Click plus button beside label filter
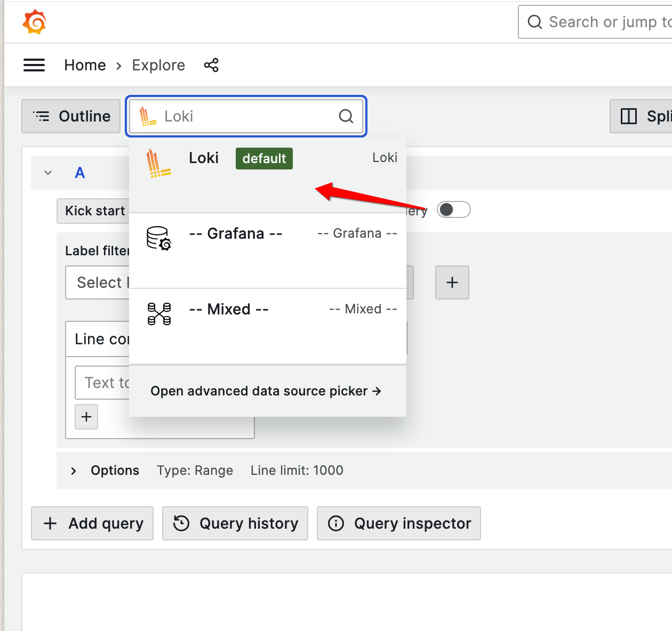The image size is (672, 631). (452, 282)
